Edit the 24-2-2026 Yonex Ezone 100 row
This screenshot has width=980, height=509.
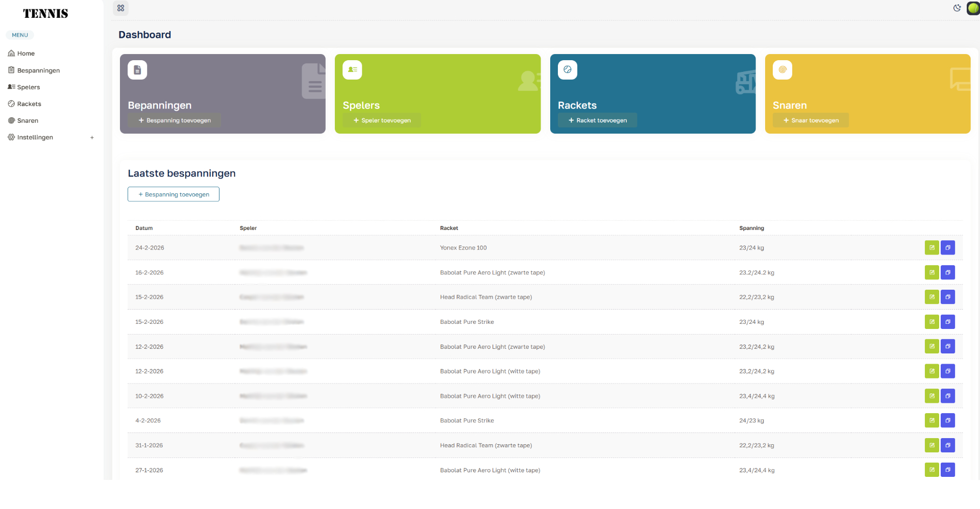[932, 248]
